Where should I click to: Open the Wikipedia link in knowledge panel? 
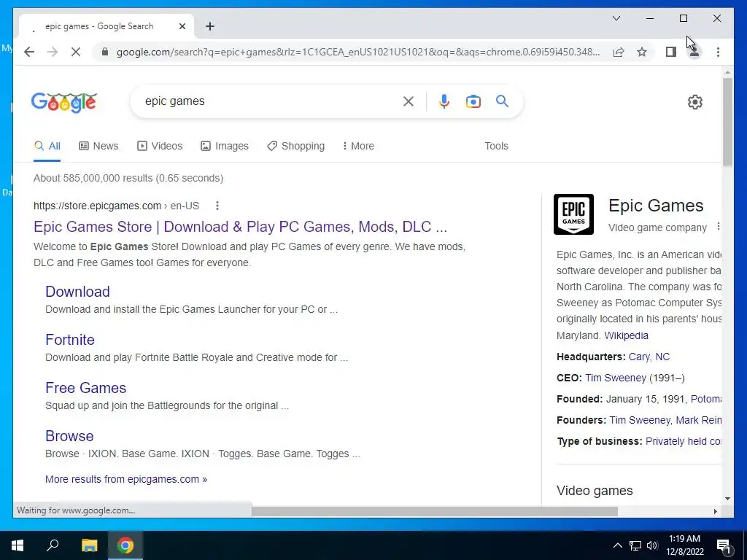tap(626, 335)
